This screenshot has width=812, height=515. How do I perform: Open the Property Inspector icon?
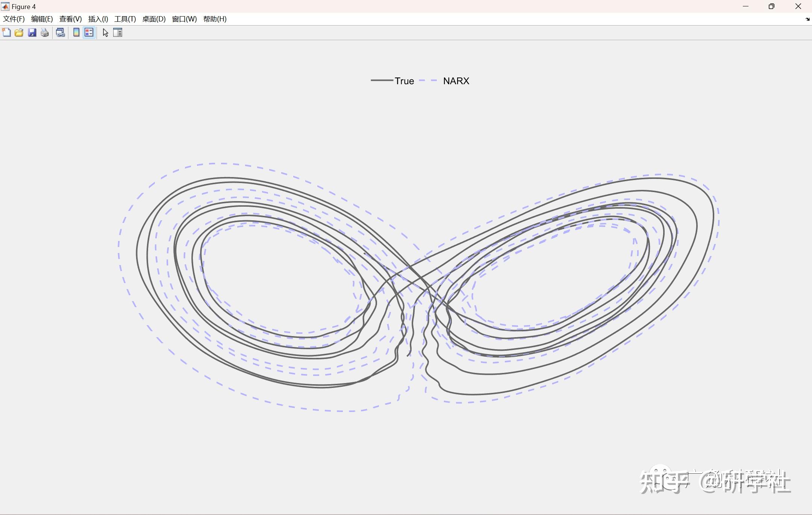118,33
